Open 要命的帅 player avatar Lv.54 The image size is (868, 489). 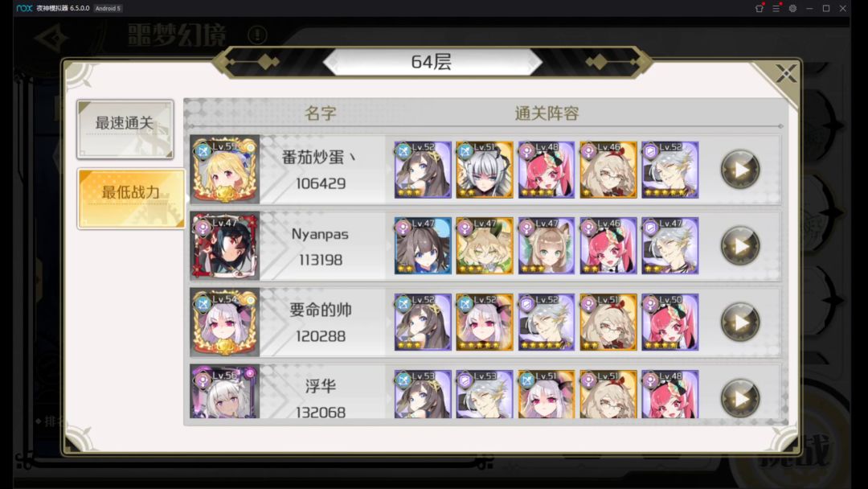225,323
